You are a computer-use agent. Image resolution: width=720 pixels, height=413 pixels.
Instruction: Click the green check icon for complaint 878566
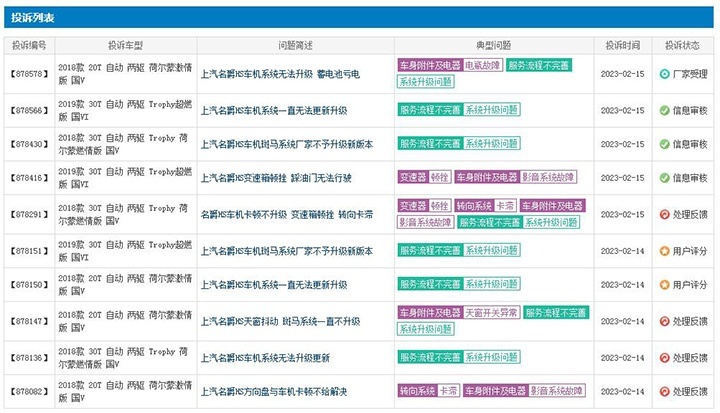click(664, 111)
